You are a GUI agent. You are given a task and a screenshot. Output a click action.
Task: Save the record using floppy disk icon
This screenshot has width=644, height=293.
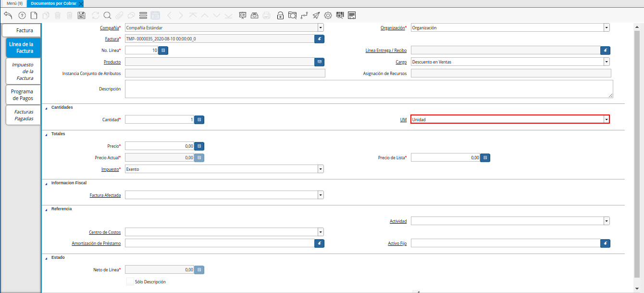(82, 15)
